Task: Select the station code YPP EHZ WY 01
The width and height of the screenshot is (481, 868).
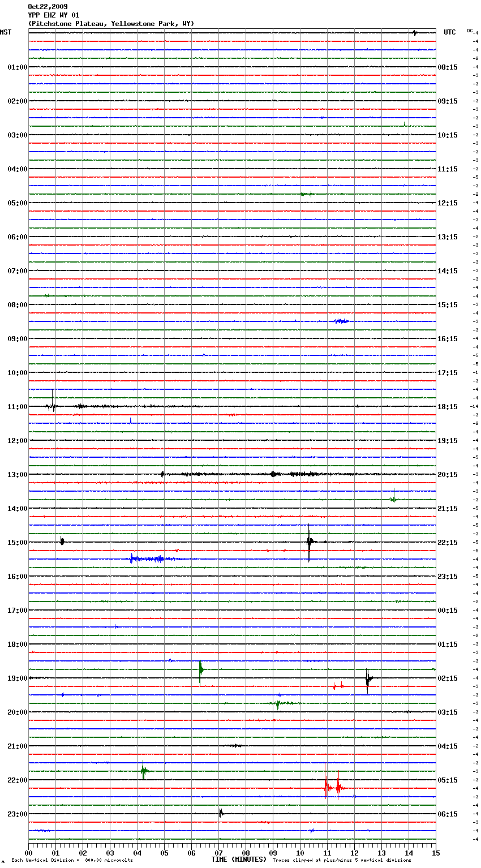Action: (x=54, y=15)
